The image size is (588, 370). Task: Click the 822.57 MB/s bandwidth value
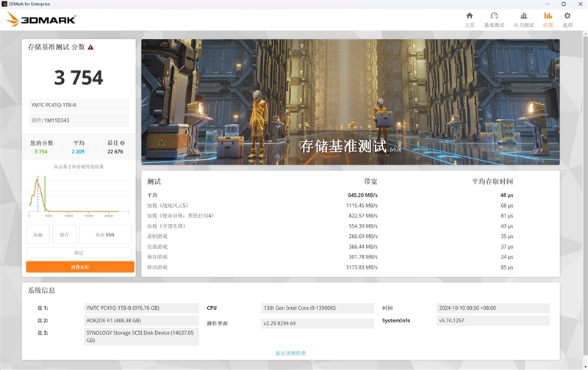point(363,216)
